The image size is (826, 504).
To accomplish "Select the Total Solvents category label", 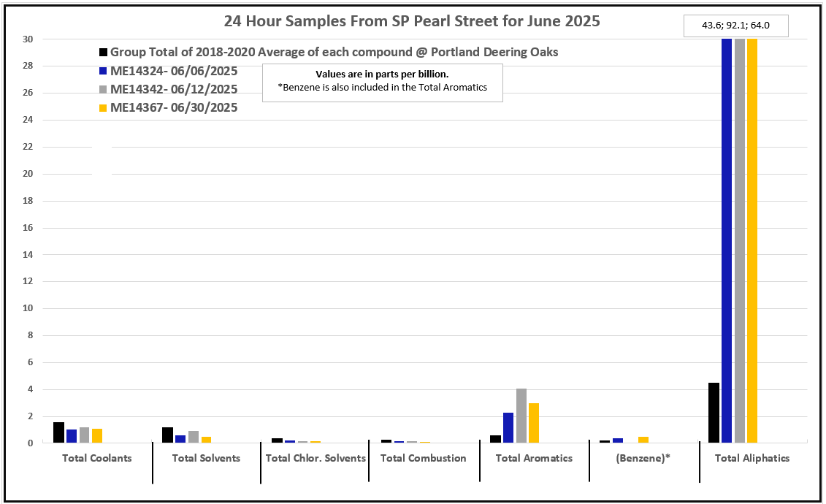I will click(x=206, y=458).
